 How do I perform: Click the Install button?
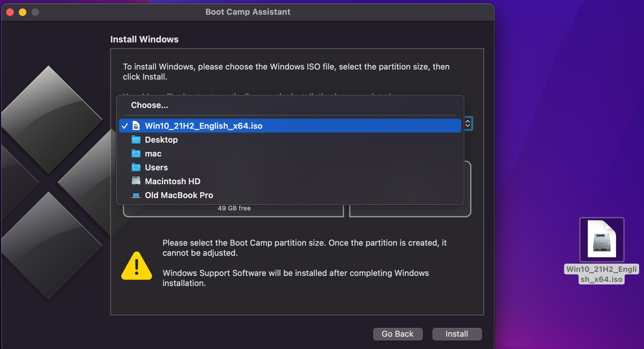coord(457,334)
